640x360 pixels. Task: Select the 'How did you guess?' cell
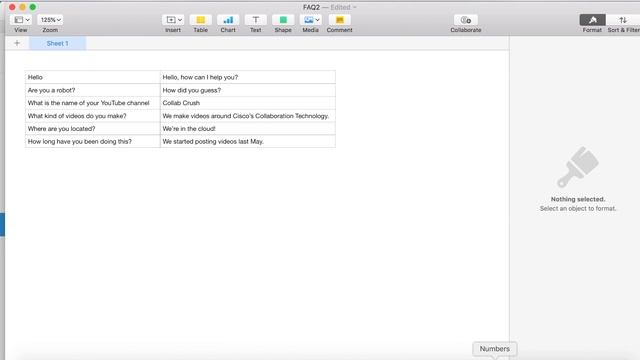248,90
